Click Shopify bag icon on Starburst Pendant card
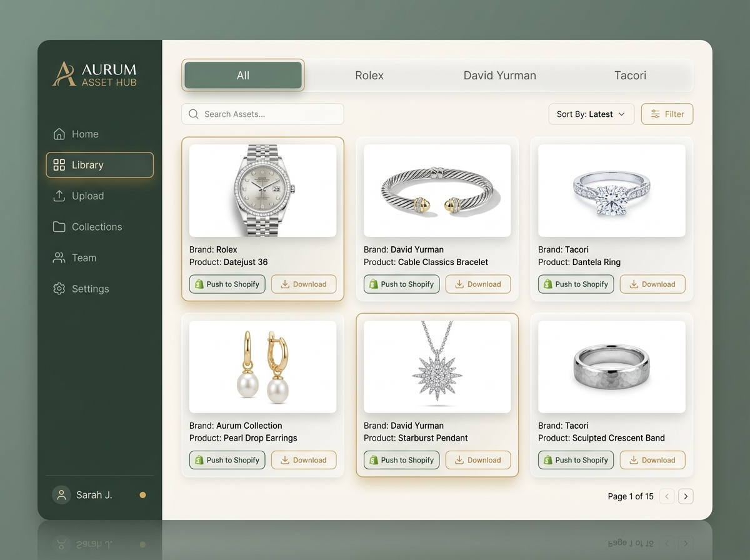 click(373, 460)
